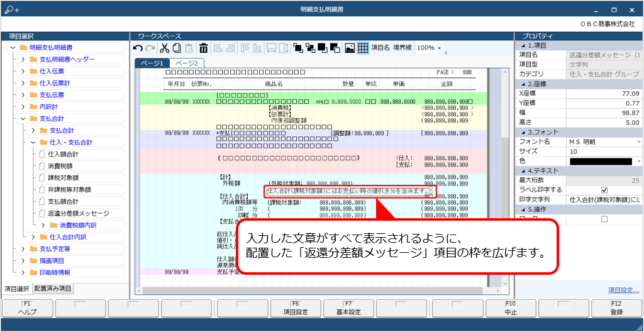
Task: Click the F12 登録 button
Action: pyautogui.click(x=617, y=308)
